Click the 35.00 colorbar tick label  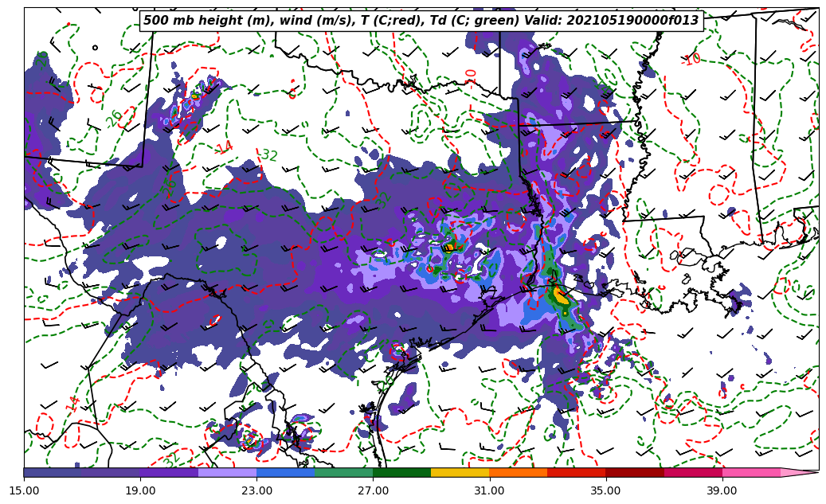[x=605, y=490]
